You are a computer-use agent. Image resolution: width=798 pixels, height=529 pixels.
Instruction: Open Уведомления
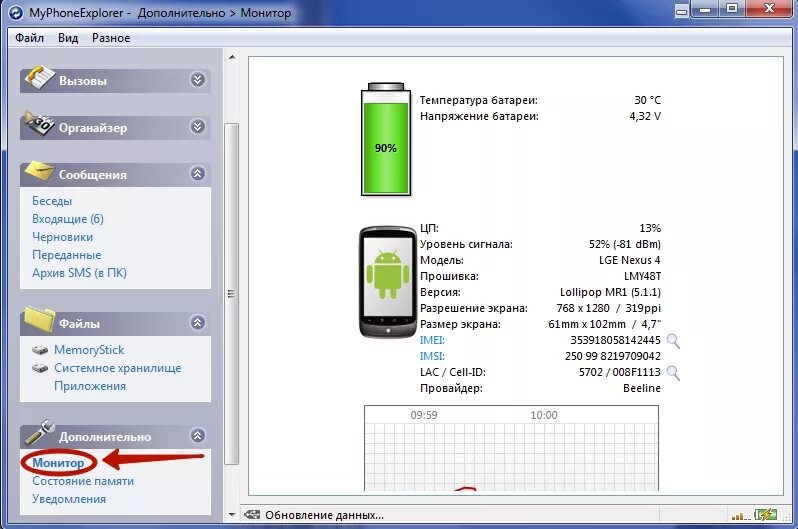click(x=69, y=499)
